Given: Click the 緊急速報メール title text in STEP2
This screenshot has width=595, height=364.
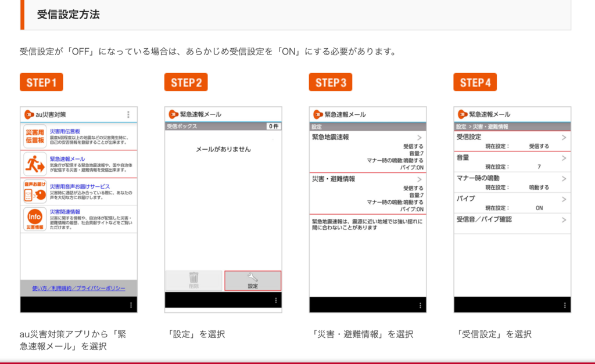Looking at the screenshot, I should click(200, 114).
